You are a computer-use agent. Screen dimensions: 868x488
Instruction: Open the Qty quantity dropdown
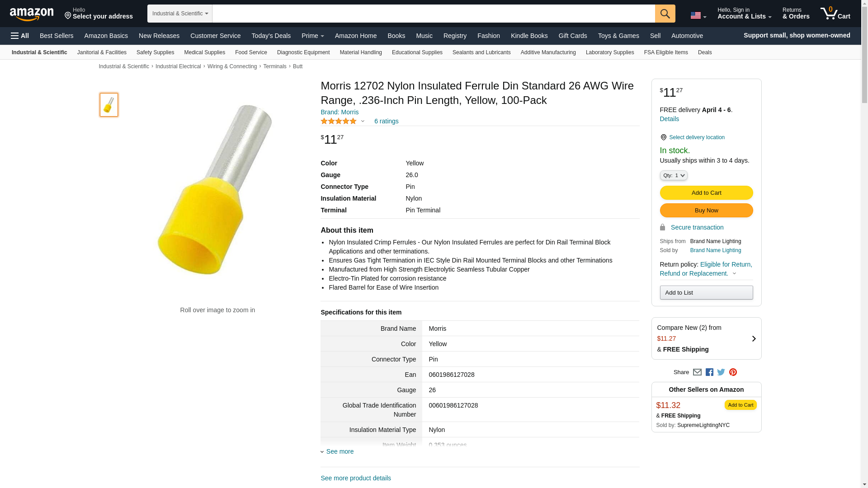(673, 175)
